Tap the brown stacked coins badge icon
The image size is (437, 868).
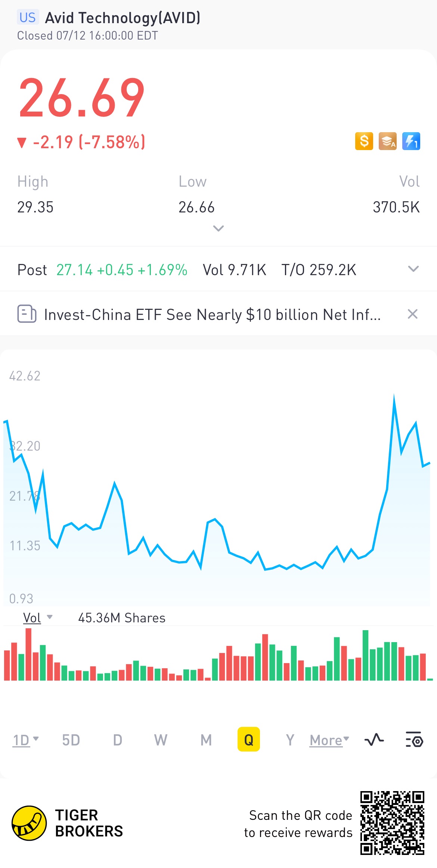click(387, 141)
